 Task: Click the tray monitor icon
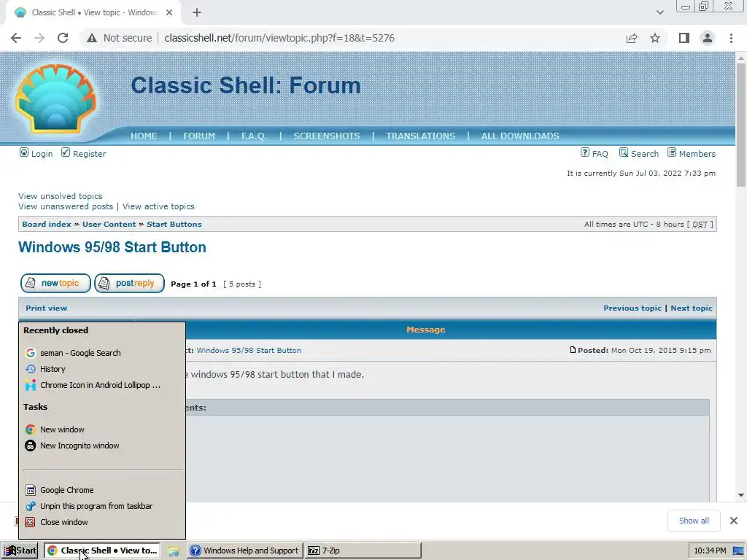click(738, 551)
